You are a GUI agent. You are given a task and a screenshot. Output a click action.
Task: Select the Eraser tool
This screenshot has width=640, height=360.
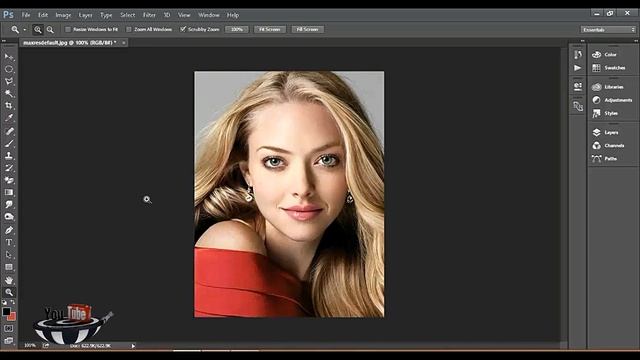pyautogui.click(x=9, y=180)
